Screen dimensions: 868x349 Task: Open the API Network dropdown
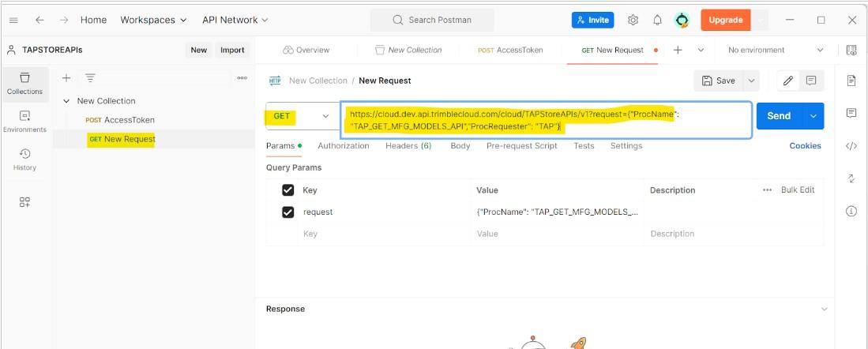coord(235,20)
